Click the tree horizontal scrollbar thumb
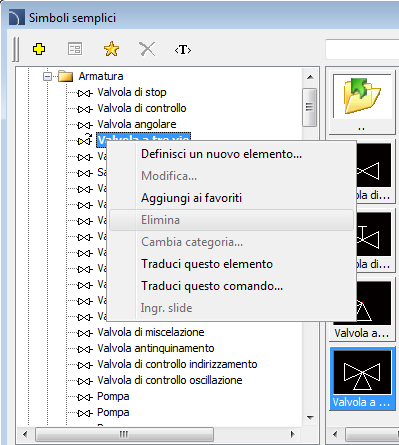399x445 pixels. [x=124, y=434]
